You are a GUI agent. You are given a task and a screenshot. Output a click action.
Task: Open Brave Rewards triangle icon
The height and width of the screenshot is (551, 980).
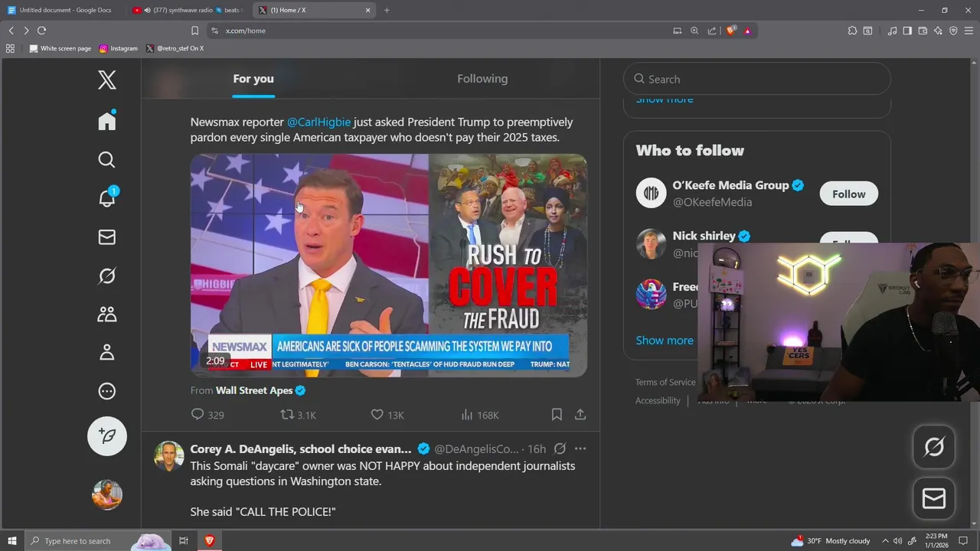pos(747,31)
